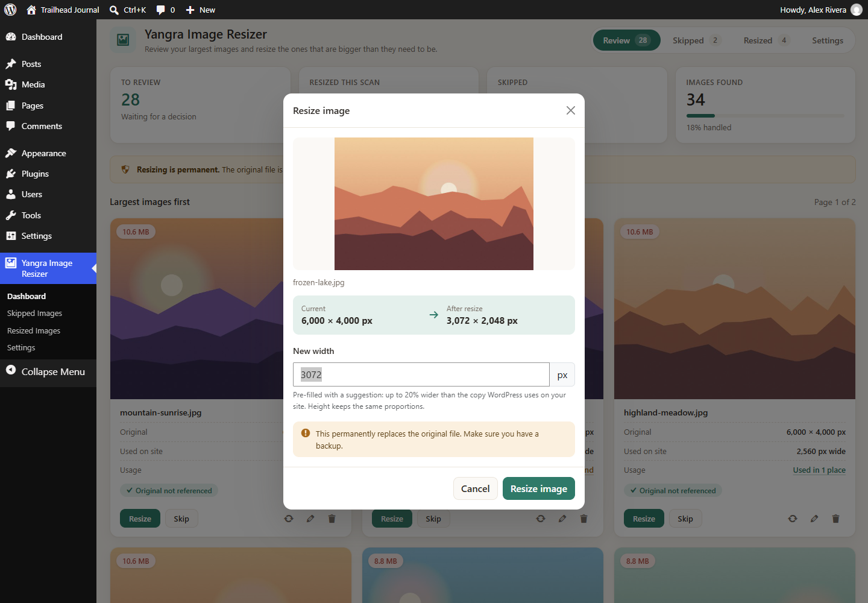Click Cancel in the dialog
Screen dimensions: 868x603
(475, 488)
